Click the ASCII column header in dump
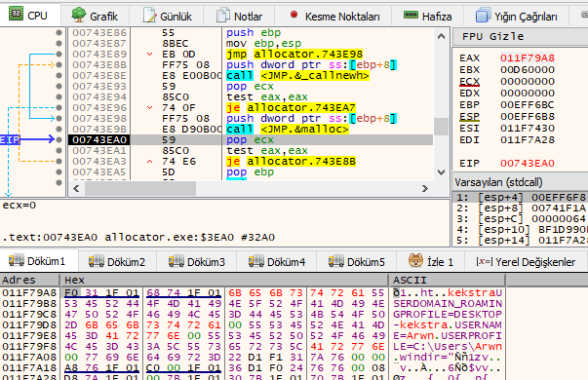The width and height of the screenshot is (588, 380). (x=447, y=280)
